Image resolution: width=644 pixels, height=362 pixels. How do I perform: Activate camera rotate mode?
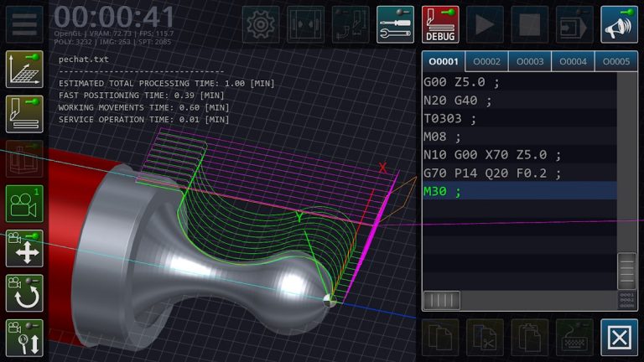coord(24,293)
